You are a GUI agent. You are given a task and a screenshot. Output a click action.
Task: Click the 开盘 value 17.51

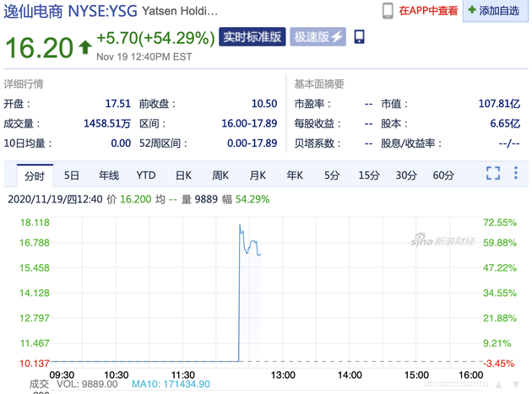tap(118, 104)
